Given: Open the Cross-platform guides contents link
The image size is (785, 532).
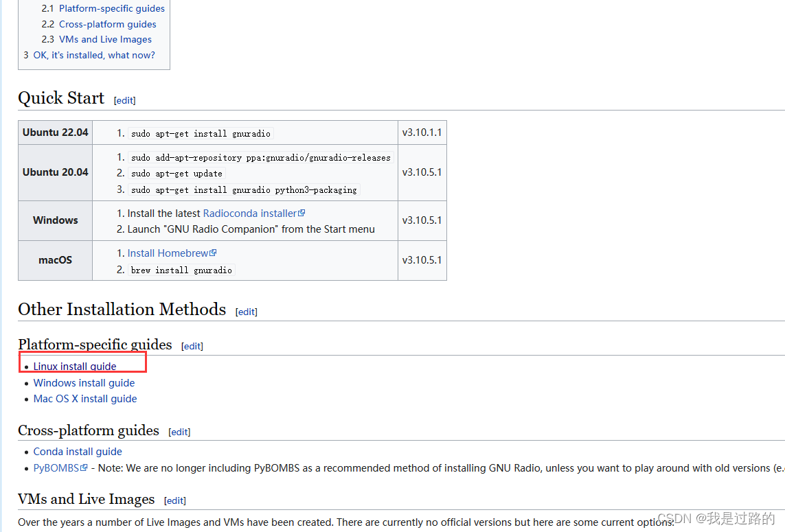Looking at the screenshot, I should pos(107,24).
